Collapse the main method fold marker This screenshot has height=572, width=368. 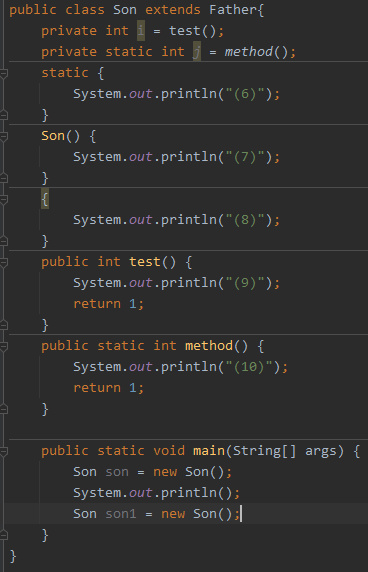(4, 451)
